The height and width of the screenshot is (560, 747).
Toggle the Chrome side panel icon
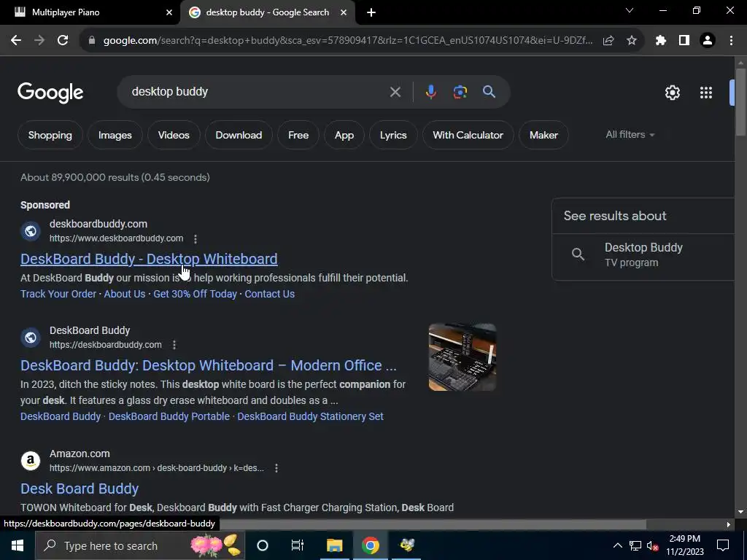pyautogui.click(x=684, y=41)
